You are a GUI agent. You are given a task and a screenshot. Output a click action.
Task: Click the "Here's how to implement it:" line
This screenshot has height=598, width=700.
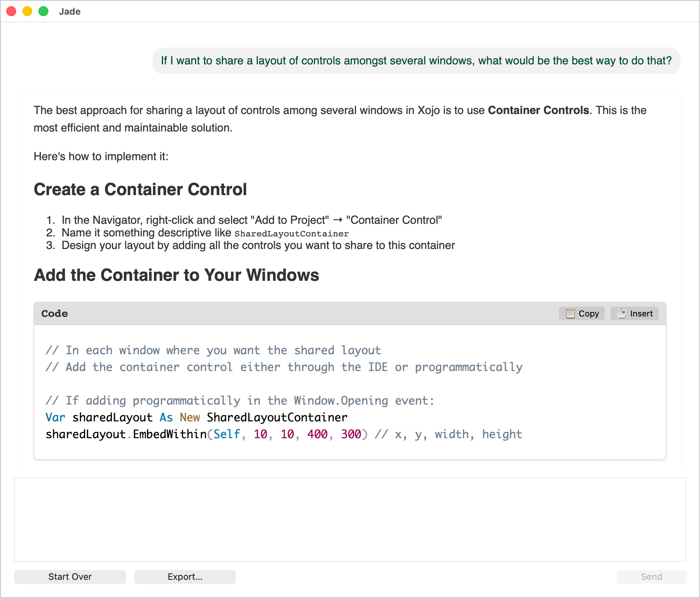coord(101,157)
